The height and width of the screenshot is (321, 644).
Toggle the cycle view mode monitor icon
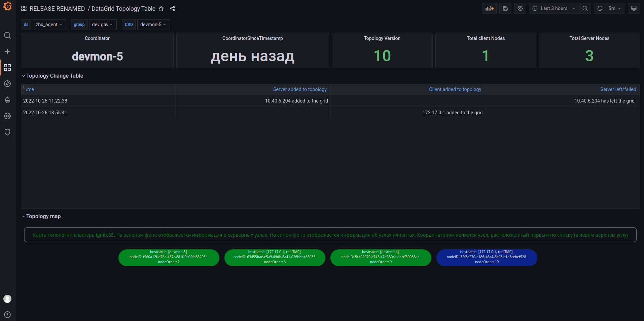coord(634,8)
